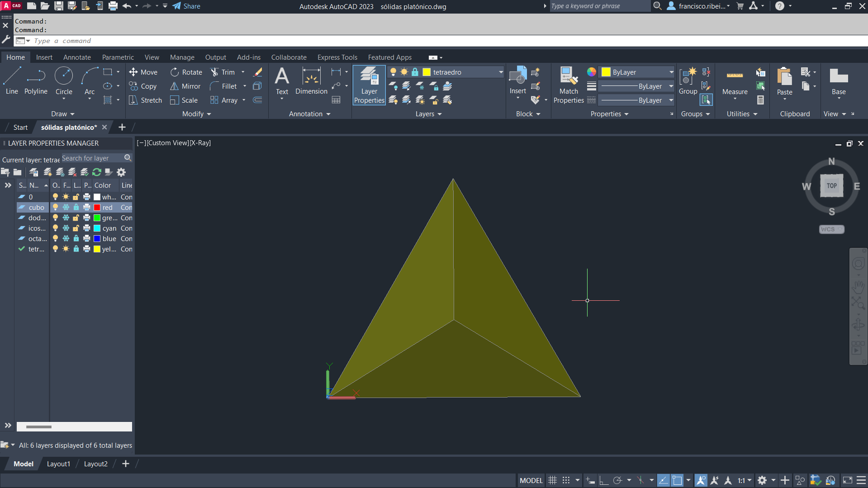Click the Pan hand tool in navigation bar
This screenshot has height=488, width=868.
(858, 287)
